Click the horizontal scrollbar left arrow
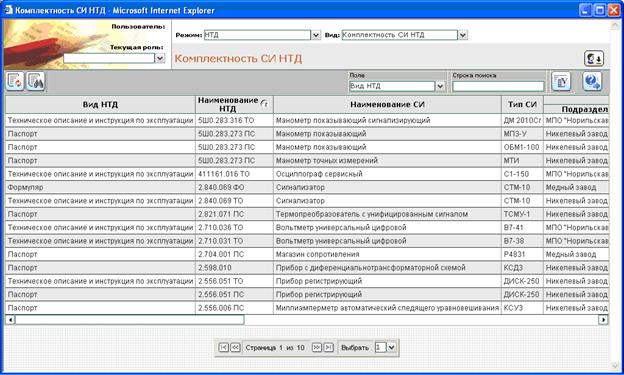This screenshot has width=624, height=375. (x=10, y=320)
